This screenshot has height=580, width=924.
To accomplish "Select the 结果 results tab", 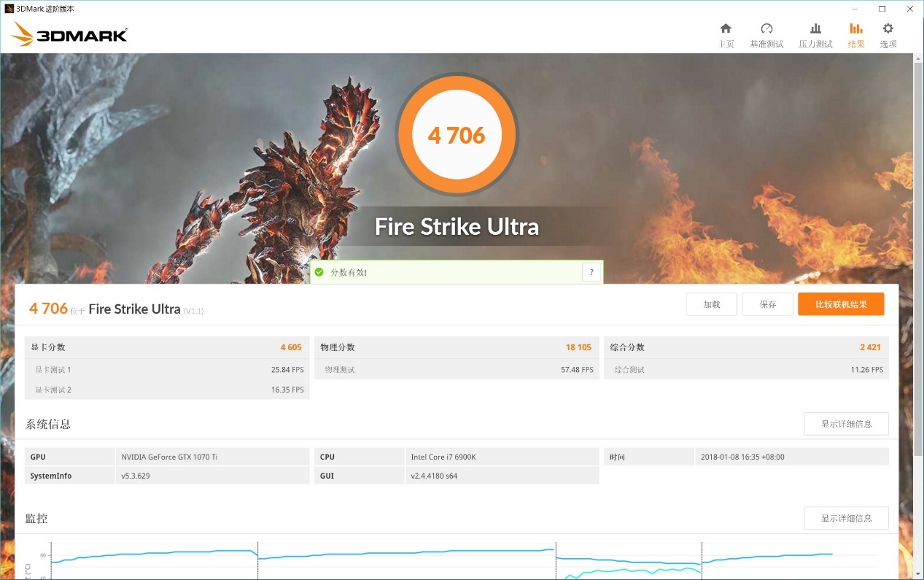I will (x=856, y=35).
